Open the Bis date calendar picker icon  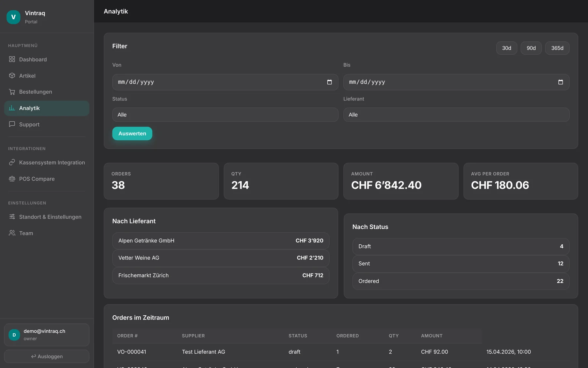(x=561, y=82)
